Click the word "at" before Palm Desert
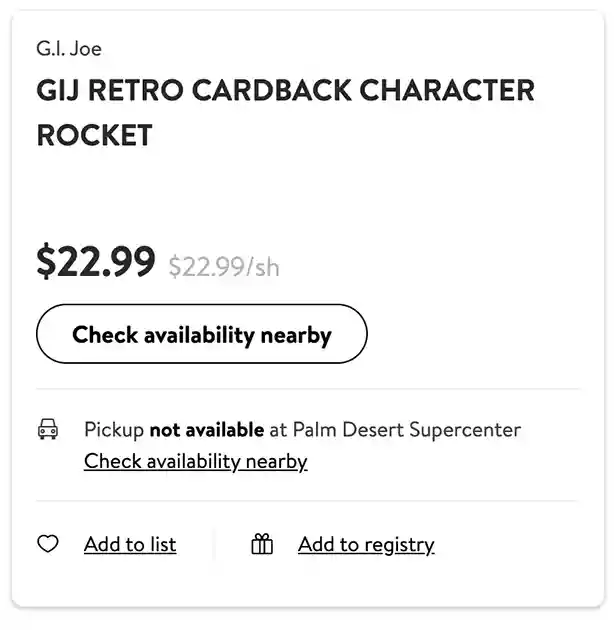Viewport: 614px width, 630px height. [279, 430]
